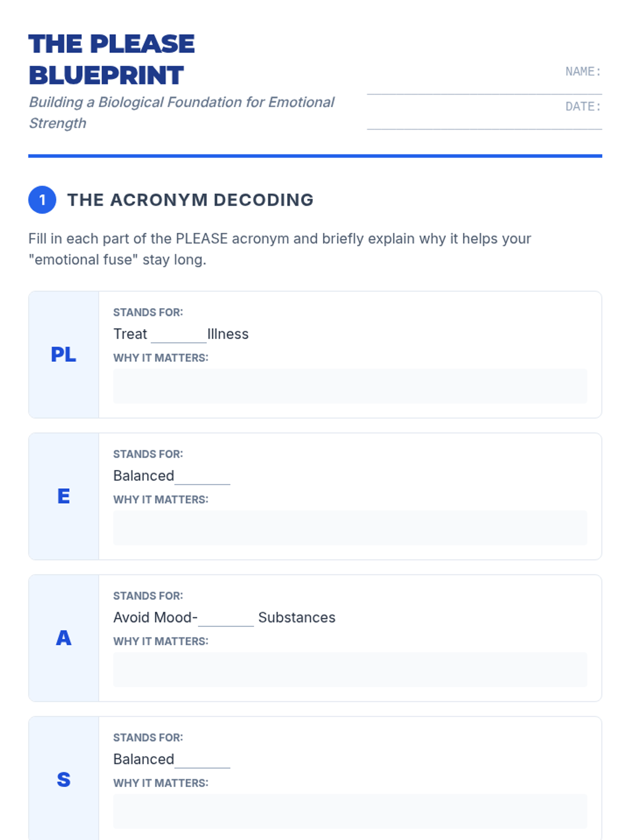
Task: Click the number 1 section badge
Action: coord(42,200)
